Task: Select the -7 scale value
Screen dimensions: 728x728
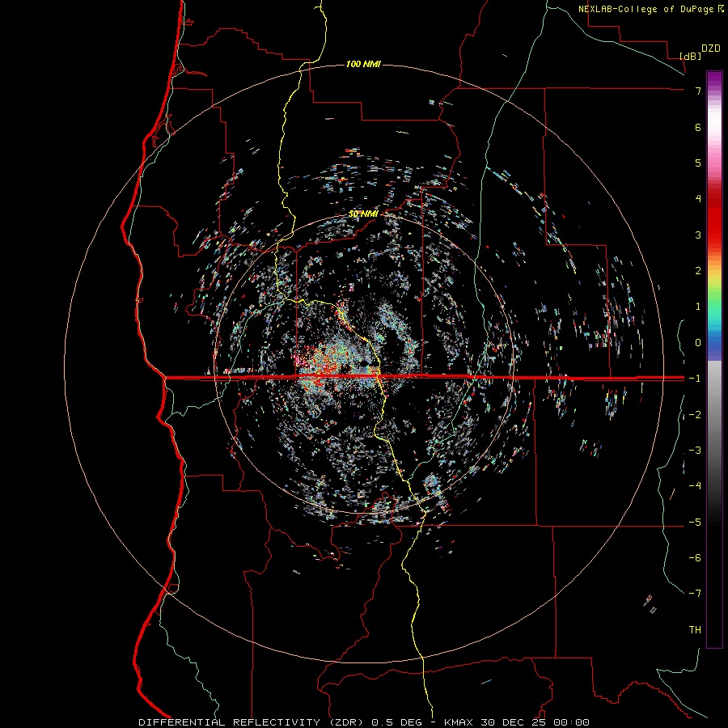Action: (x=695, y=594)
